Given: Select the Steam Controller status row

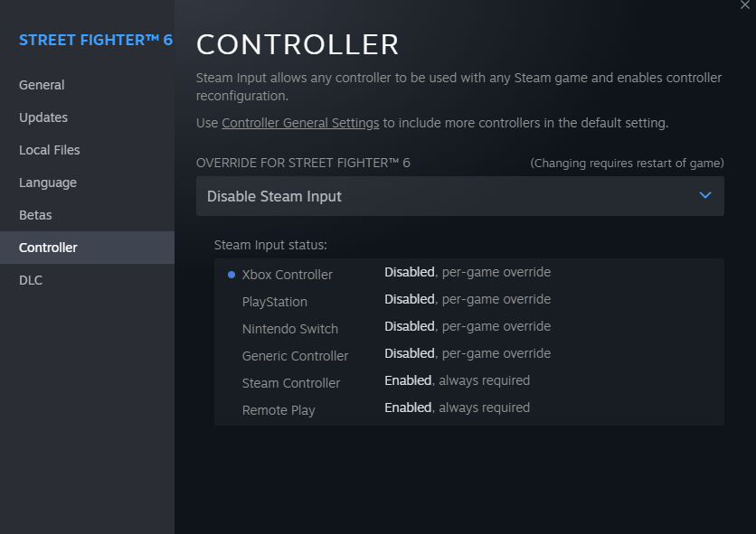Looking at the screenshot, I should pos(291,383).
